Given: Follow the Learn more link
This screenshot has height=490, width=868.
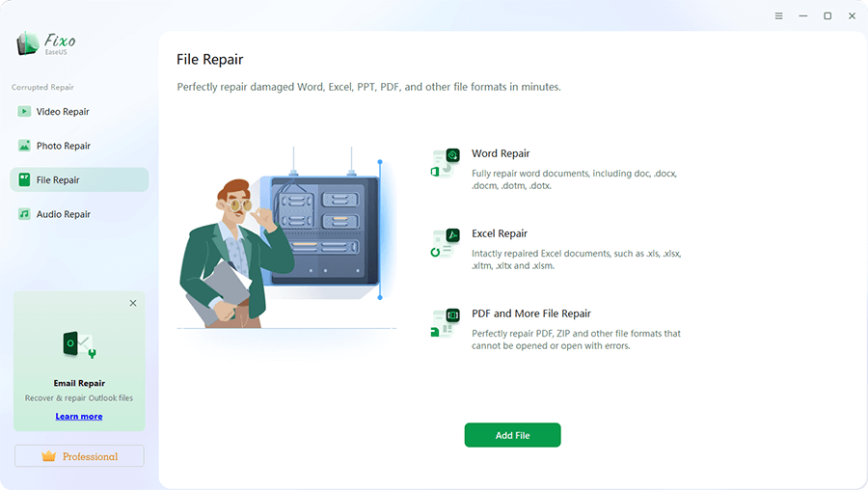Looking at the screenshot, I should point(79,417).
